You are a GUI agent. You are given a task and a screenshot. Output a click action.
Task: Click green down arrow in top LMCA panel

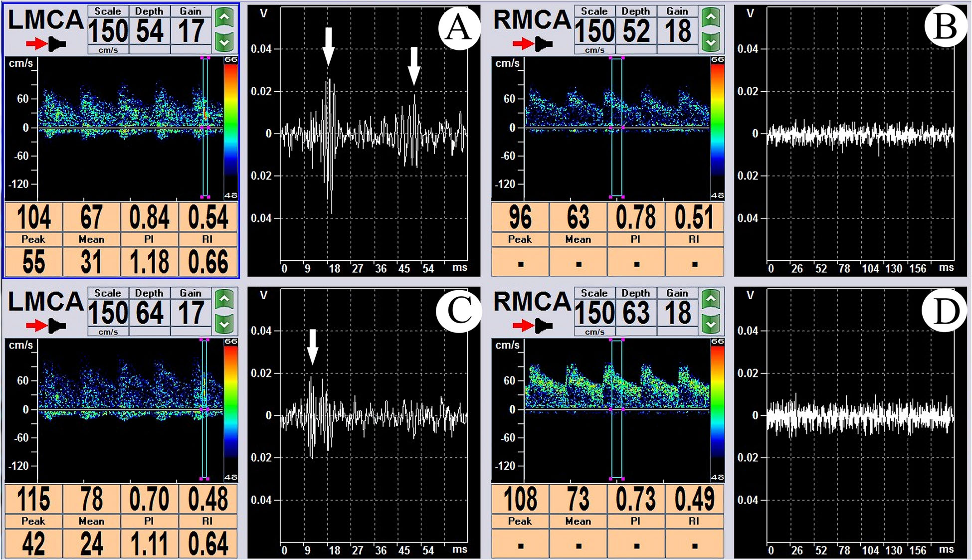[224, 42]
